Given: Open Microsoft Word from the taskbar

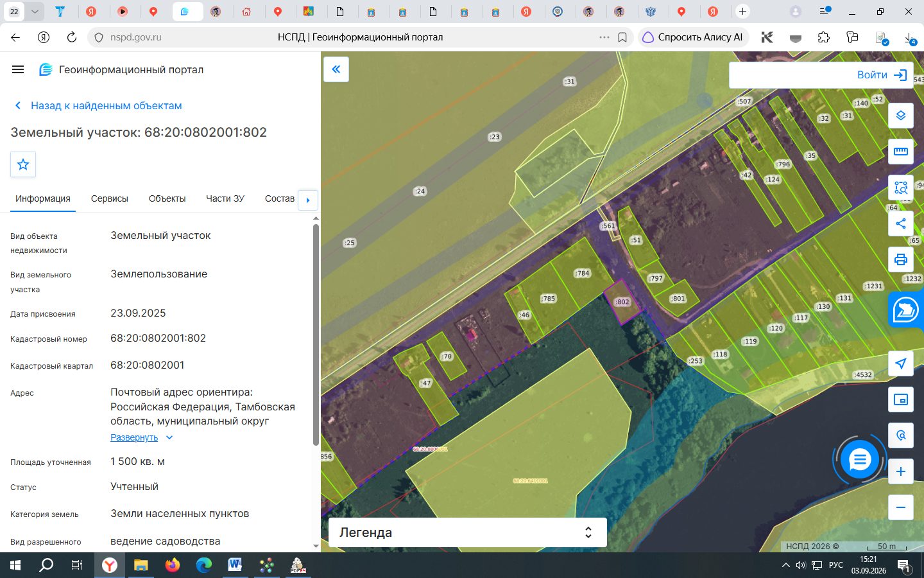Looking at the screenshot, I should (x=235, y=565).
